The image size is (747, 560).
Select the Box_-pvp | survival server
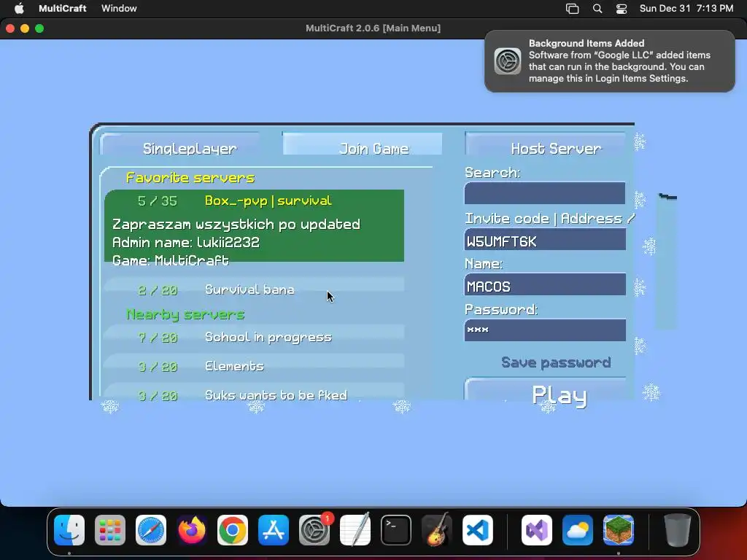click(254, 226)
